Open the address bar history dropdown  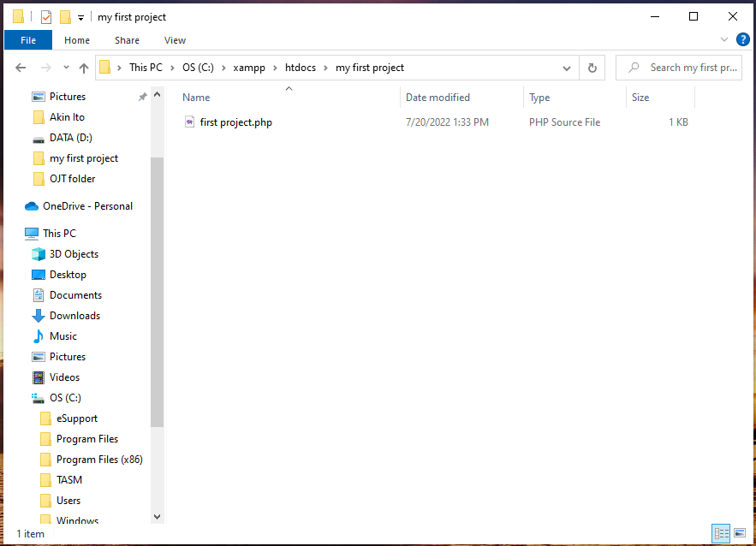(x=567, y=68)
